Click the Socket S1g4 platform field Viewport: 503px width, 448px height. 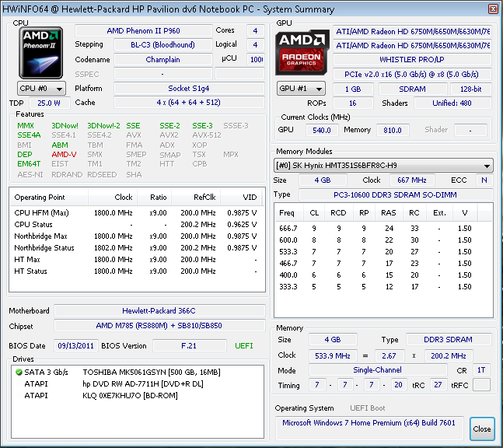point(189,88)
